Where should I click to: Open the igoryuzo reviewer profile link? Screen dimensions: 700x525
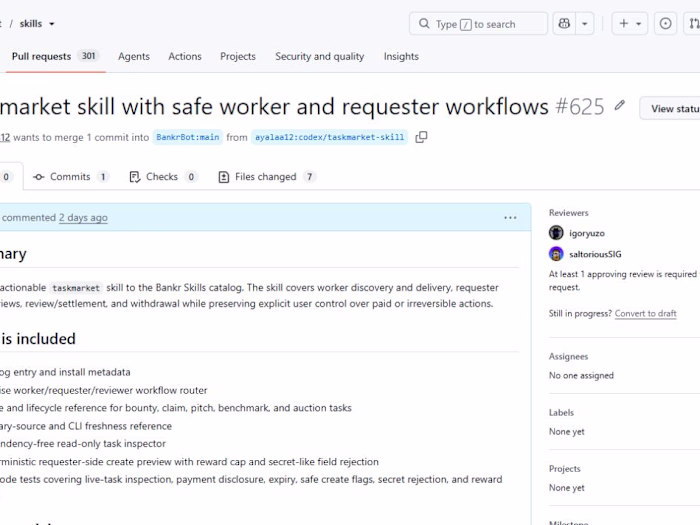coord(587,233)
